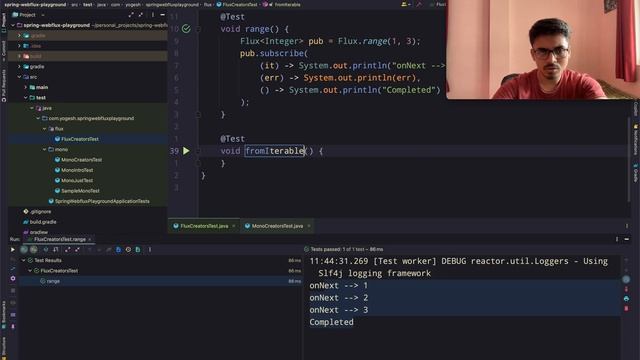Hide the Project panel with the minimize icon
The width and height of the screenshot is (640, 360).
(x=162, y=15)
